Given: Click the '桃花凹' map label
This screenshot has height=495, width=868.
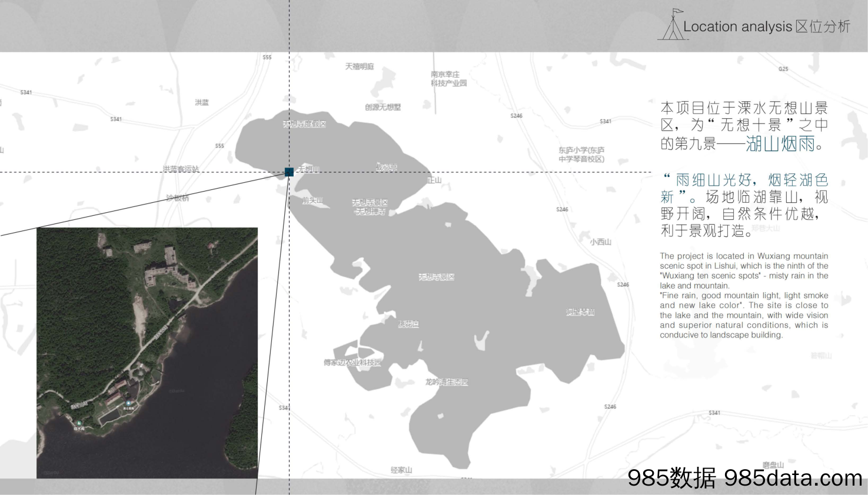Looking at the screenshot, I should tap(408, 324).
